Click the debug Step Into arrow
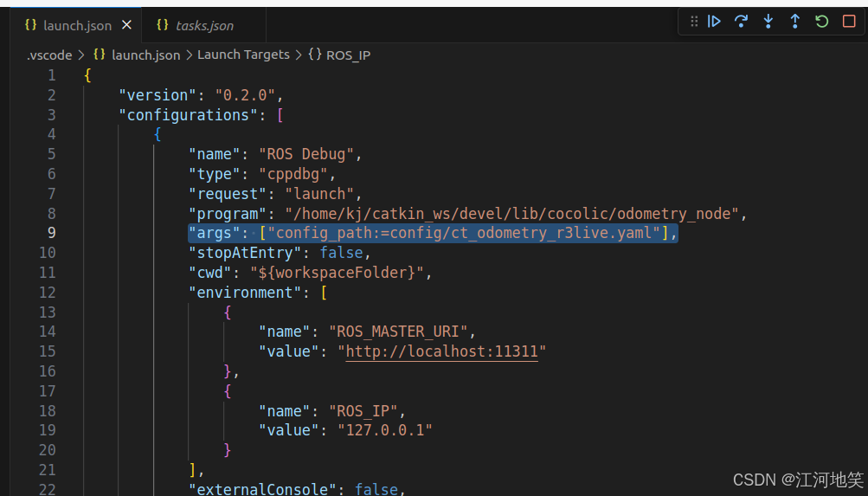 pyautogui.click(x=768, y=22)
